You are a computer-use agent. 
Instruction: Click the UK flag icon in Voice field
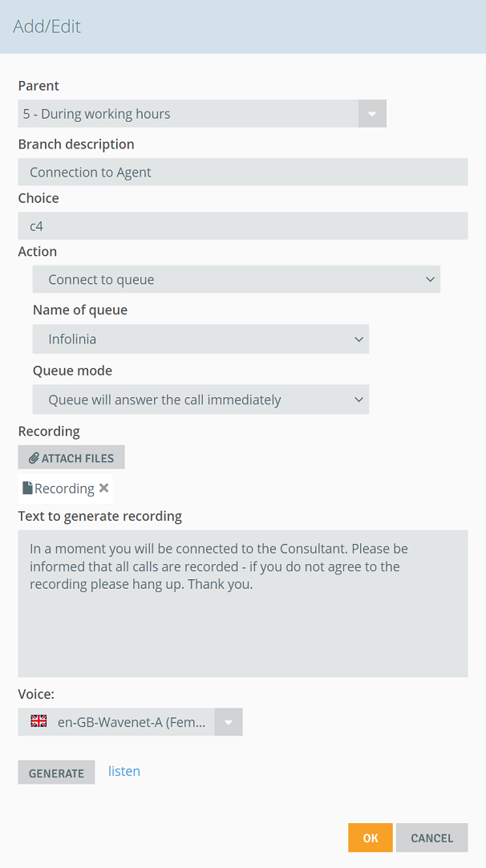click(x=38, y=720)
